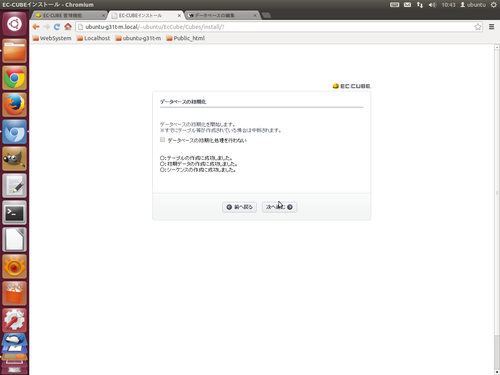
Task: Close the EC-CUBE 管理機能 tab
Action: (103, 15)
